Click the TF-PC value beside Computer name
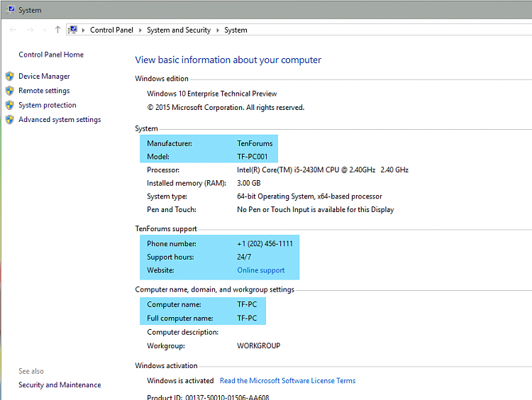532x400 pixels. (247, 304)
